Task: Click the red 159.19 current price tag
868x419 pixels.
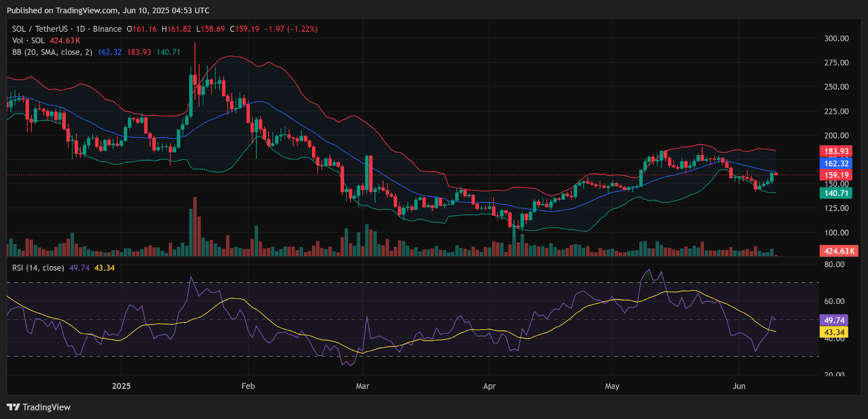Action: [x=835, y=175]
